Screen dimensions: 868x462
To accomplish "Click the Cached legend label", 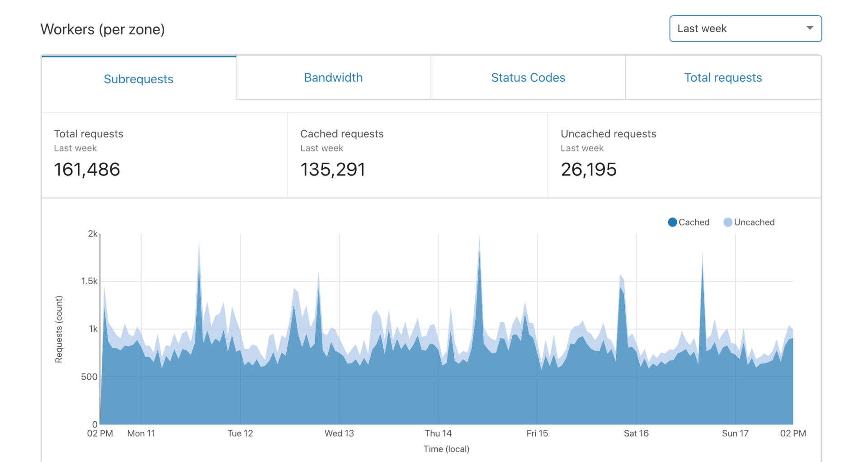I will [x=694, y=222].
